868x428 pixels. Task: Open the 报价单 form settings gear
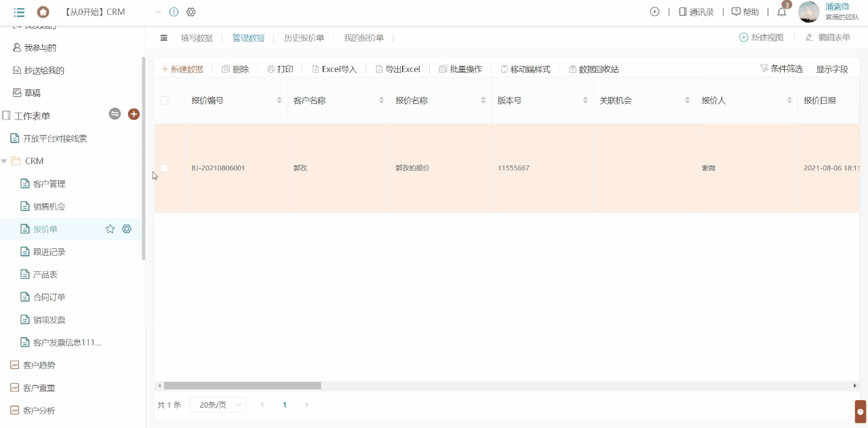126,229
